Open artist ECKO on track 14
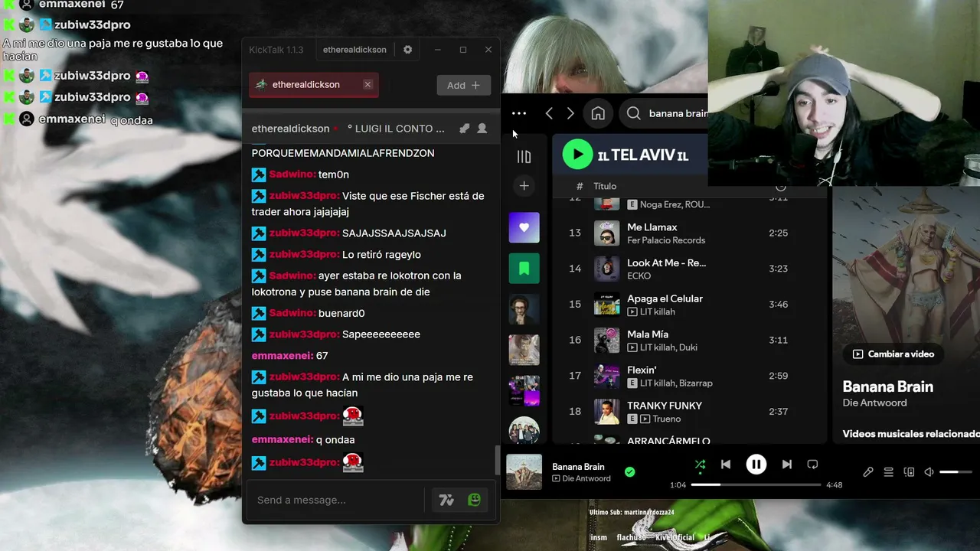Image resolution: width=980 pixels, height=551 pixels. pyautogui.click(x=639, y=275)
